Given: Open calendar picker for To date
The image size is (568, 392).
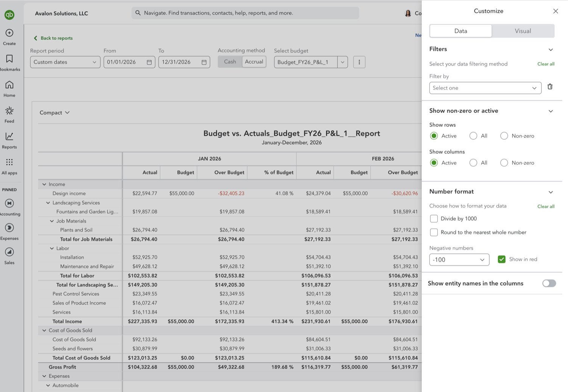Looking at the screenshot, I should [204, 62].
